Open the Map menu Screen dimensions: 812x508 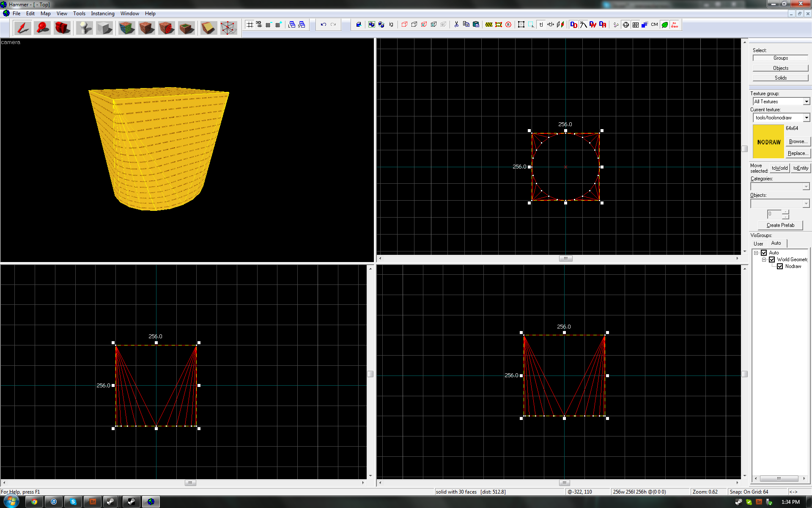pyautogui.click(x=46, y=14)
